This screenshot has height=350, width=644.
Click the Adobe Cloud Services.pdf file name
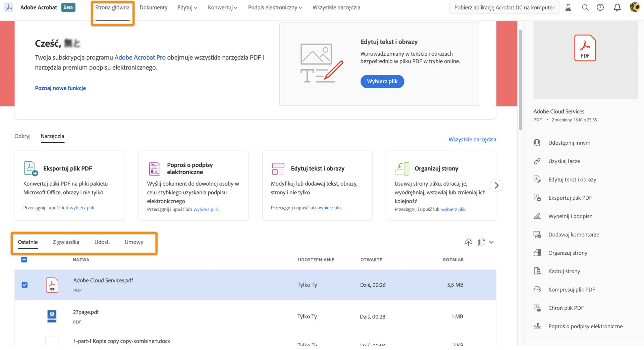[103, 281]
